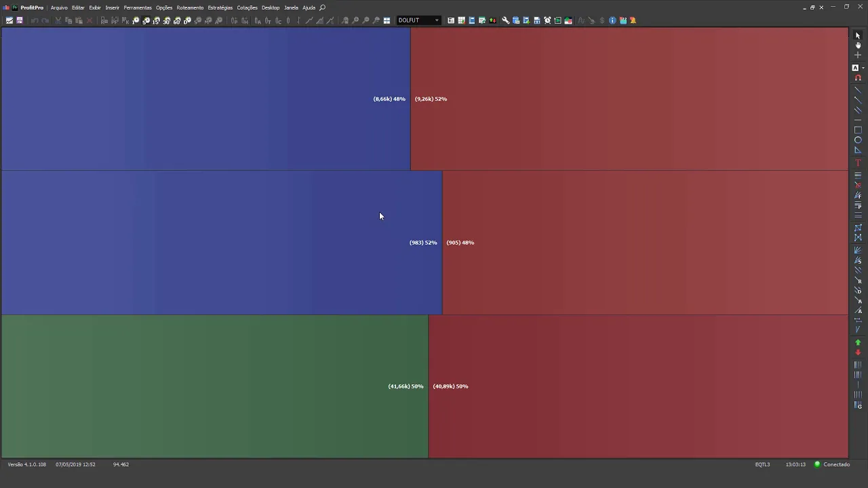
Task: Select the crosshair tool
Action: coord(857,55)
